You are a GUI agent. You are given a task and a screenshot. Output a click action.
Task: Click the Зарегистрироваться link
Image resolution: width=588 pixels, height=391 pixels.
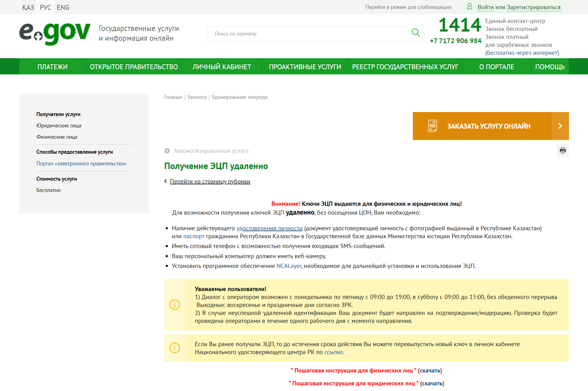[x=533, y=7]
